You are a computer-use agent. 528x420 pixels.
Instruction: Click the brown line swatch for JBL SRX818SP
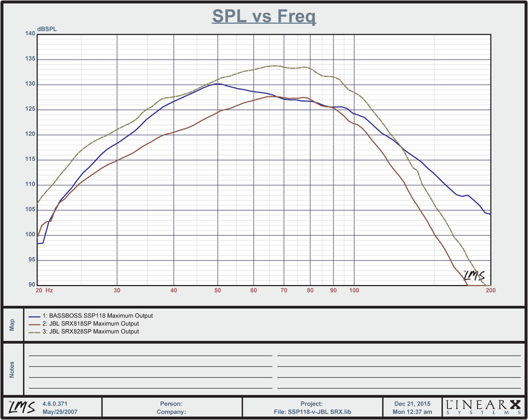coord(34,324)
